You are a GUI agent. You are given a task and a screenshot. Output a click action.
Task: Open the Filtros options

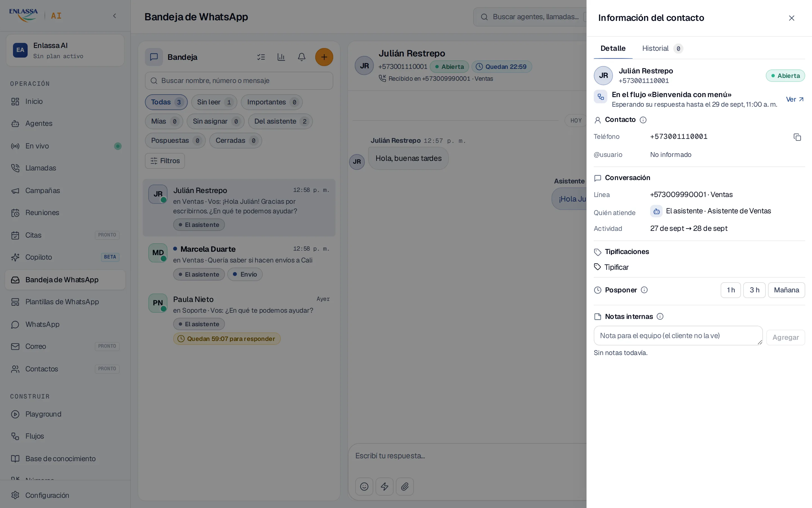click(165, 161)
